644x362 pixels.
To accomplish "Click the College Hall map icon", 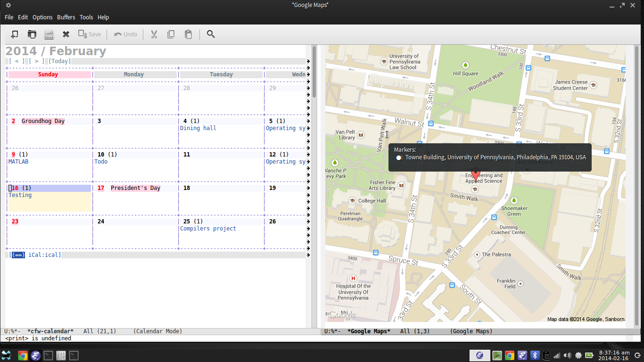I will click(x=352, y=200).
